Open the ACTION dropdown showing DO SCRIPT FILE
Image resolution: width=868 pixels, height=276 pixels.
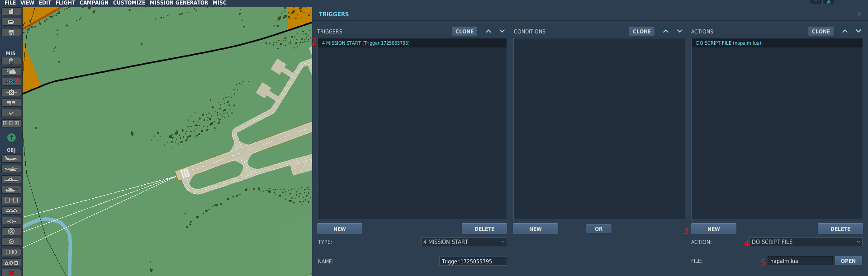click(x=806, y=242)
